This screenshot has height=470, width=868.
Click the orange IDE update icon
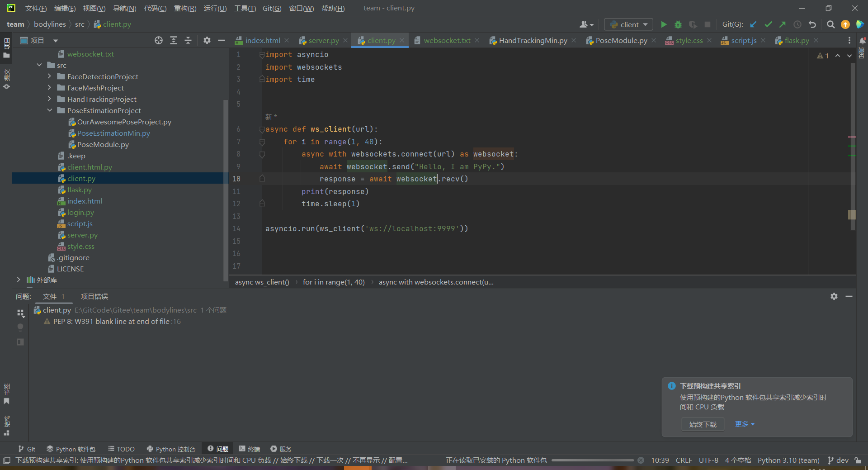click(x=845, y=24)
